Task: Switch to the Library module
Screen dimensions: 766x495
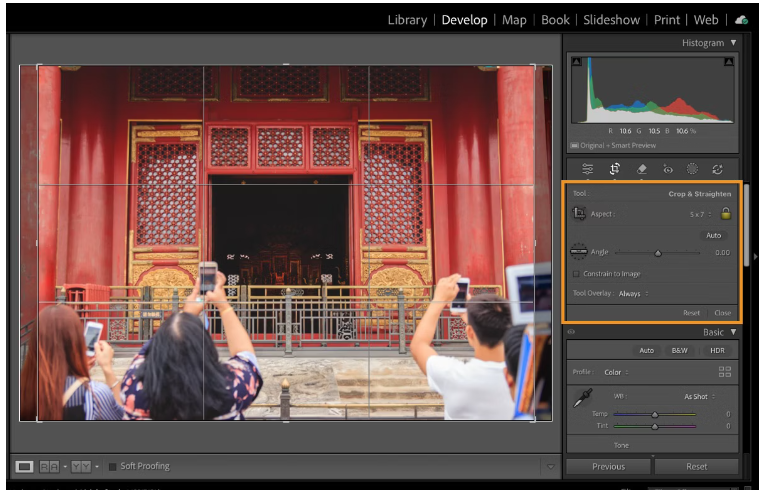Action: click(407, 20)
